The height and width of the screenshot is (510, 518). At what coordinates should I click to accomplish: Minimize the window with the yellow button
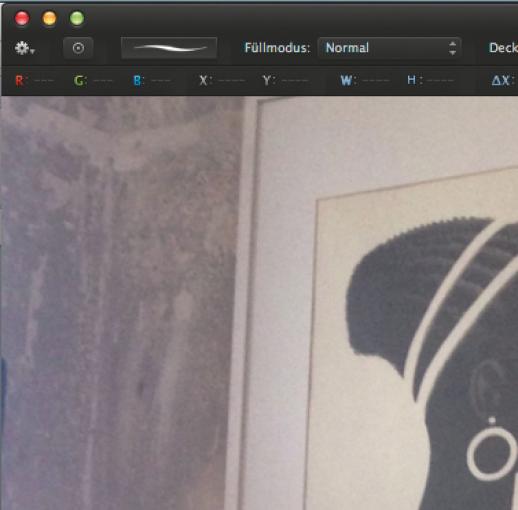click(49, 18)
